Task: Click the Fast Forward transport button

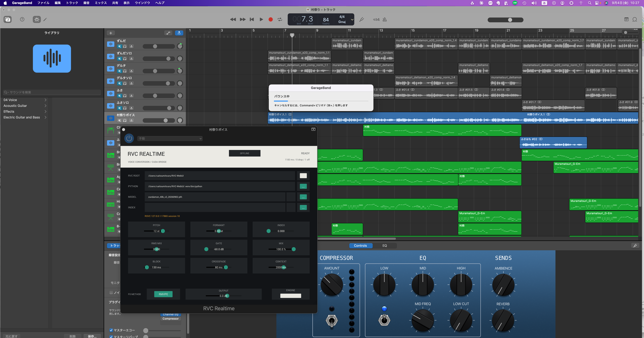Action: pyautogui.click(x=242, y=20)
